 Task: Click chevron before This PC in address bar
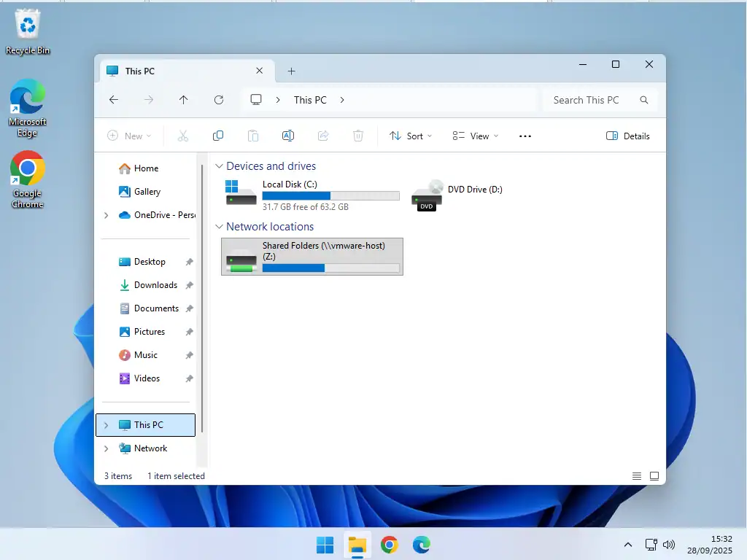278,100
